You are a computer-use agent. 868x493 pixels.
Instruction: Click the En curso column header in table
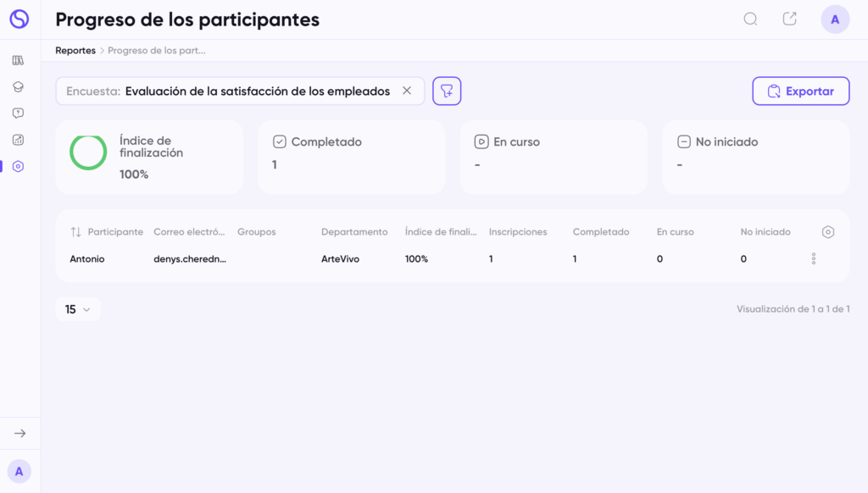(x=675, y=232)
